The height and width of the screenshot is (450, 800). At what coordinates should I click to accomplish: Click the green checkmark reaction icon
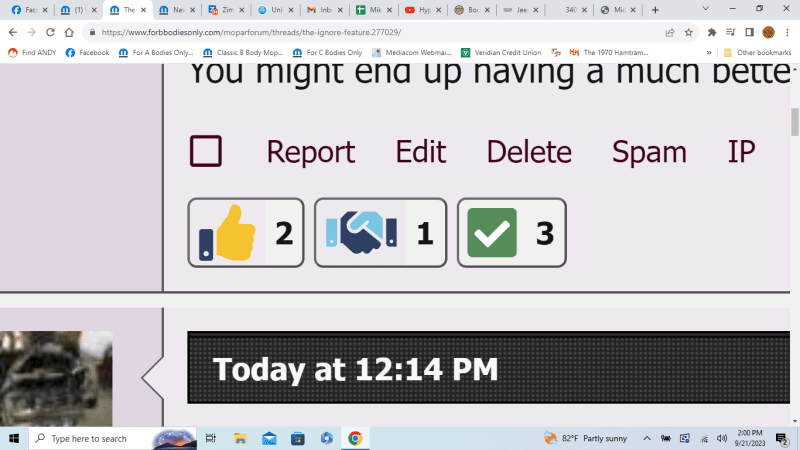(491, 233)
